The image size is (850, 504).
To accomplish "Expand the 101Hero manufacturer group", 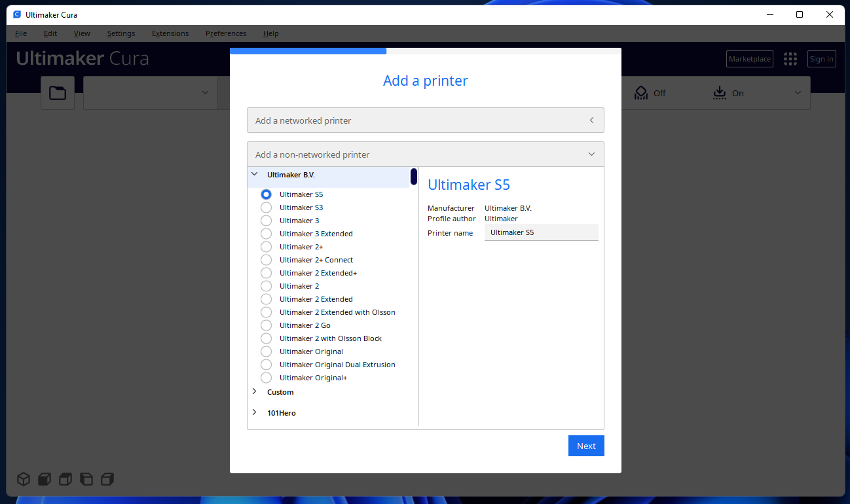I will click(x=255, y=412).
